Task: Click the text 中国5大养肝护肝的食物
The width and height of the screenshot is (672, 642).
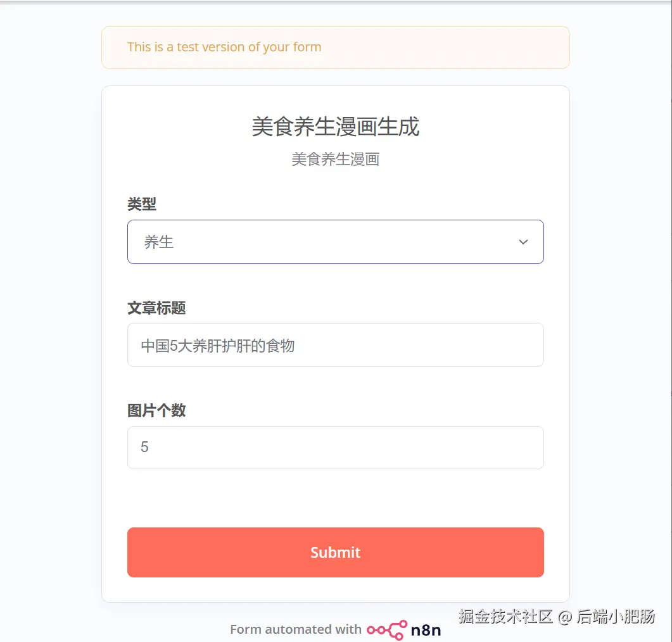Action: (217, 346)
